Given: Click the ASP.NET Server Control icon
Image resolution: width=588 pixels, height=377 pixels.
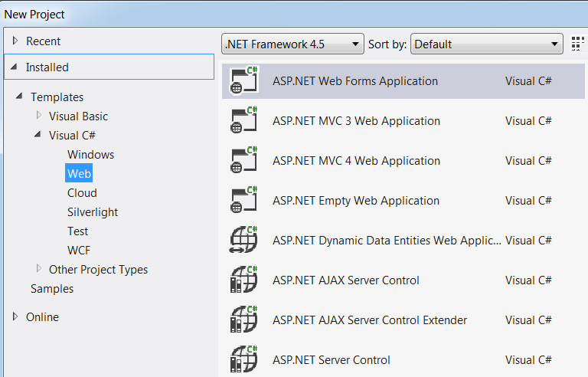Looking at the screenshot, I should point(244,359).
